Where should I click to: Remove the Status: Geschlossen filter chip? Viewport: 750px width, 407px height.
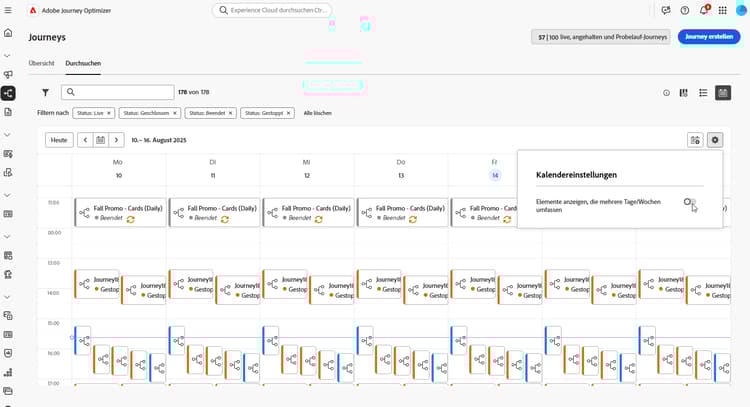175,113
